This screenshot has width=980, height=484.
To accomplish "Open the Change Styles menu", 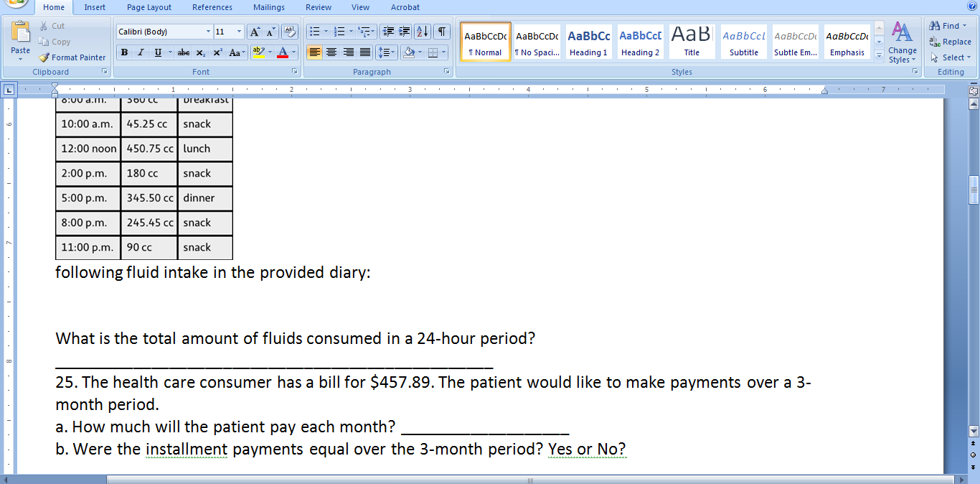I will point(902,43).
